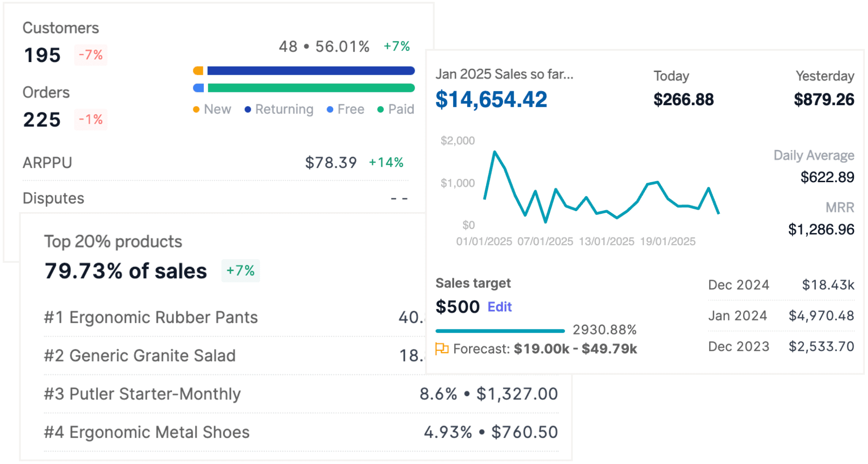Click the 4.93% • $760.50 value

(491, 432)
